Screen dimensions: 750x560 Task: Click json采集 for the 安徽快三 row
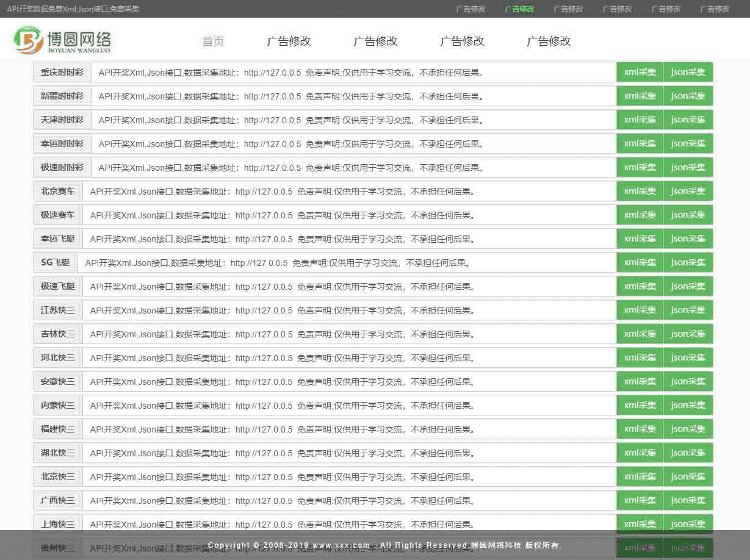point(688,381)
